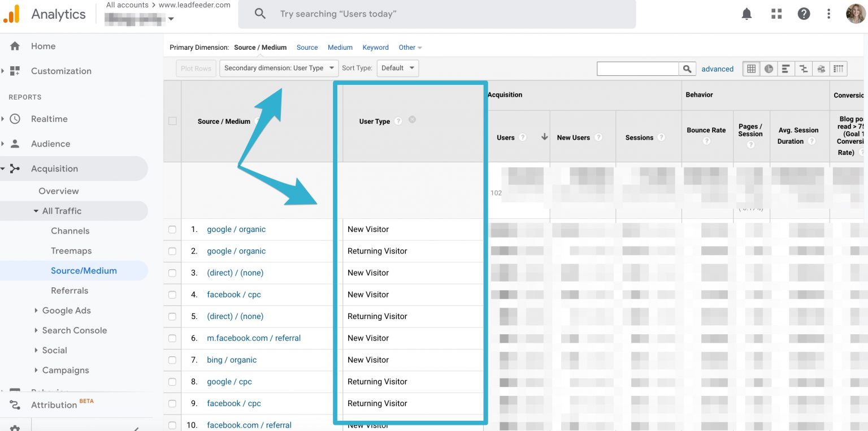Switch to the pivot table view
This screenshot has width=868, height=431.
click(x=838, y=68)
